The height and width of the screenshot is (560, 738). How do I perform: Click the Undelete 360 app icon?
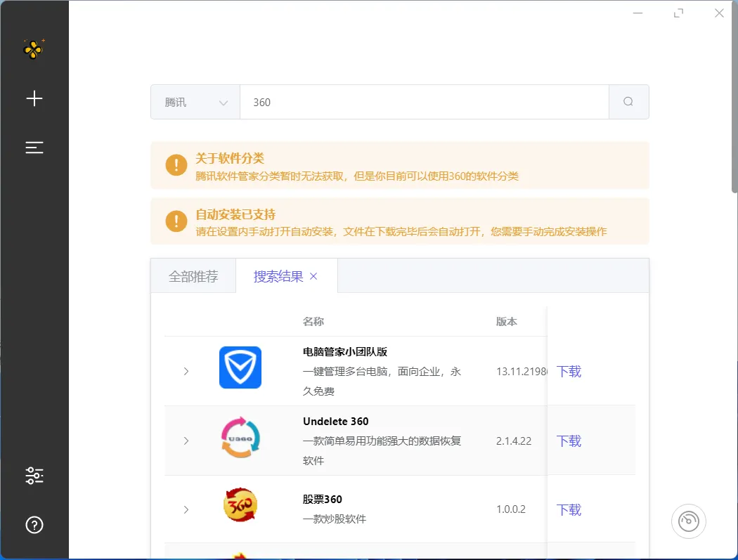click(240, 437)
